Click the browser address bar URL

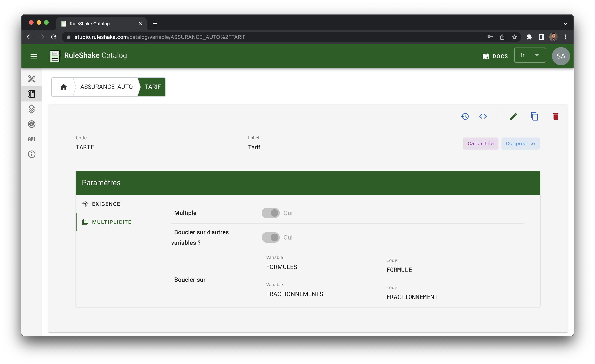(x=160, y=37)
